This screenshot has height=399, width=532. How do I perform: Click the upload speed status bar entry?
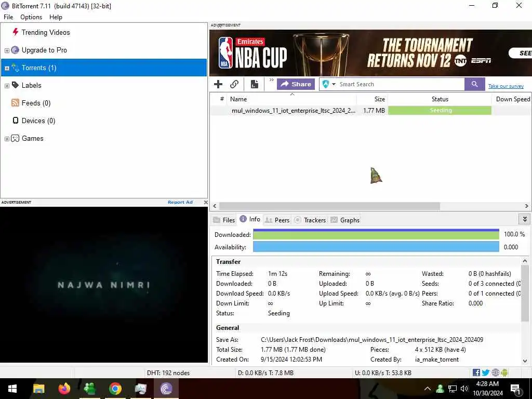(383, 373)
